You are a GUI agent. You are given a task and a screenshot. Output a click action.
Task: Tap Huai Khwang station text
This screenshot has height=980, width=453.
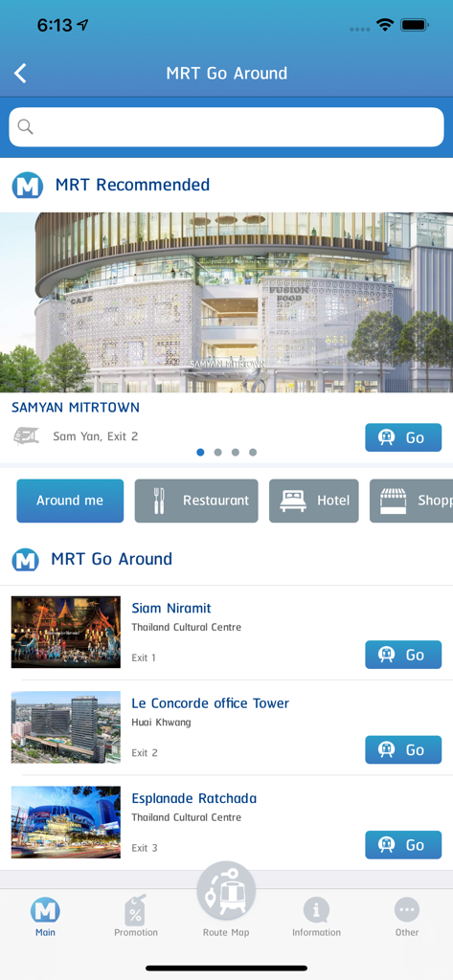click(162, 723)
